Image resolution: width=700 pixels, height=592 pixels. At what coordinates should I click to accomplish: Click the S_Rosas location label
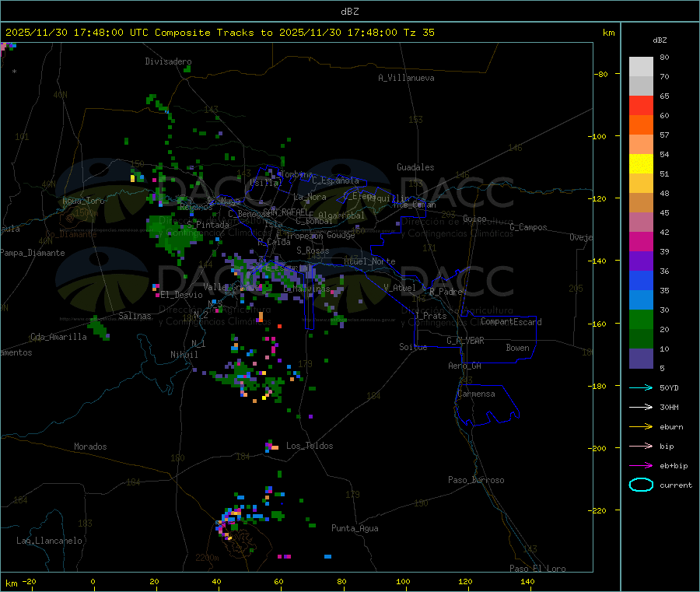click(x=313, y=250)
